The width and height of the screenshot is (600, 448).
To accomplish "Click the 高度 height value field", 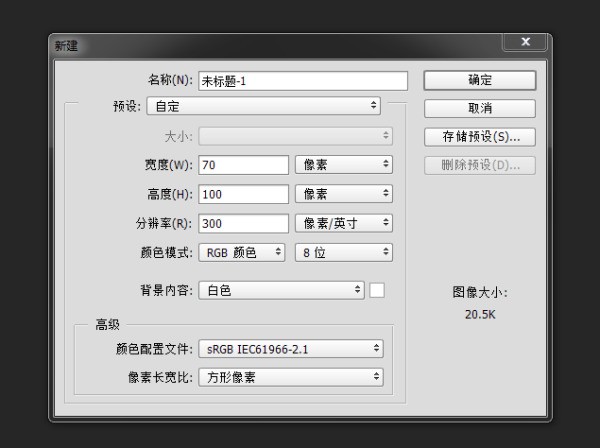I will pyautogui.click(x=243, y=193).
